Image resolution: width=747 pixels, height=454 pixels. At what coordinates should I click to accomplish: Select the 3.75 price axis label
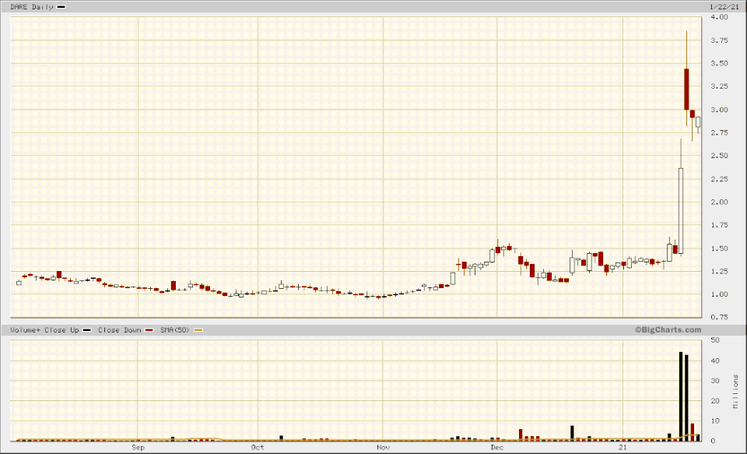pos(719,40)
